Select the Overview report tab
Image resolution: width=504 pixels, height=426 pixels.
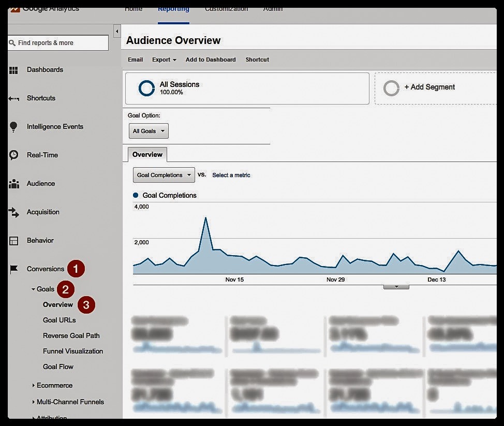click(147, 154)
